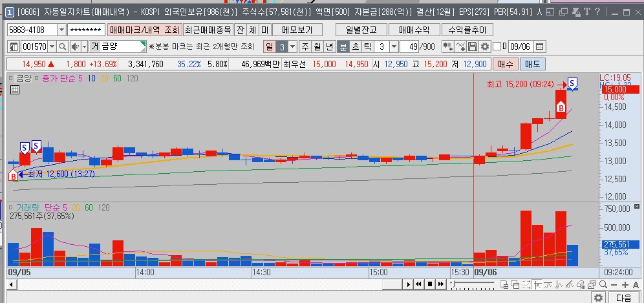
Task: Rewind the chart replay
Action: (418, 284)
